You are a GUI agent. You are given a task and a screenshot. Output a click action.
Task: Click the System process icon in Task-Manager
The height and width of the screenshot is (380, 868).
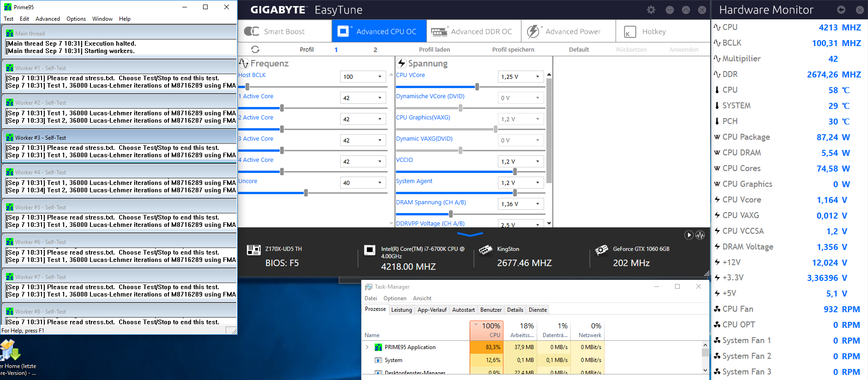[378, 360]
